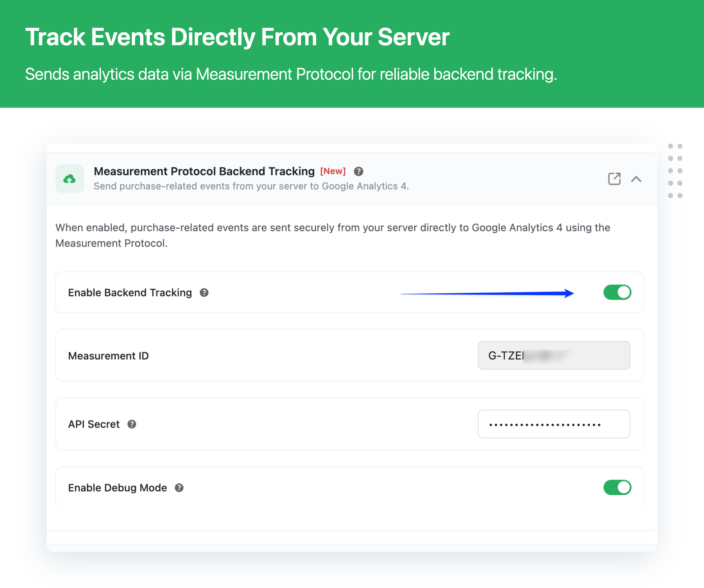The height and width of the screenshot is (588, 704).
Task: Click the Measurement Protocol Backend Tracking heading
Action: (x=204, y=172)
